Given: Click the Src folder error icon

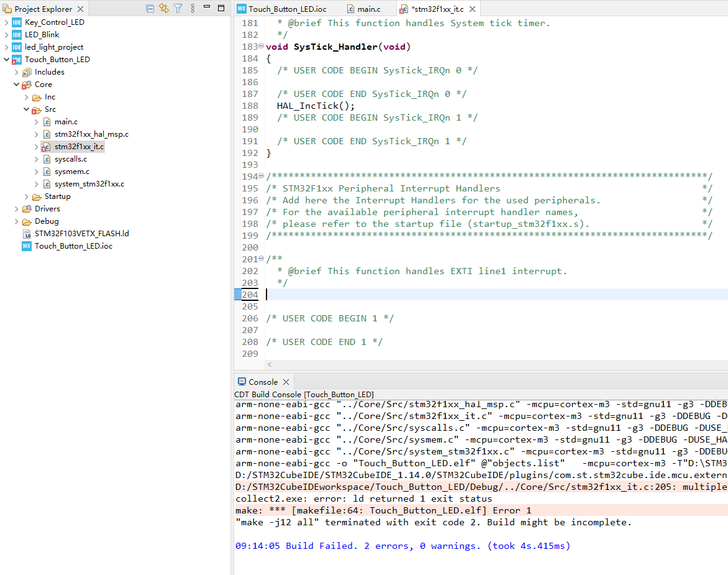Looking at the screenshot, I should (37, 109).
